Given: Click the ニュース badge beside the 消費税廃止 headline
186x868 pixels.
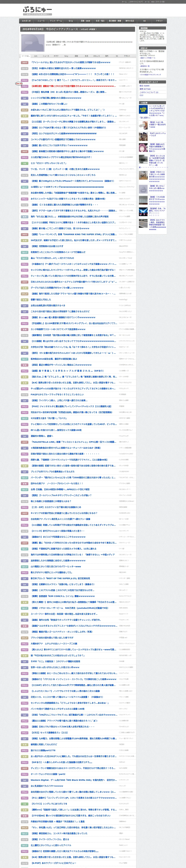Looking at the screenshot, I should 25,74.
